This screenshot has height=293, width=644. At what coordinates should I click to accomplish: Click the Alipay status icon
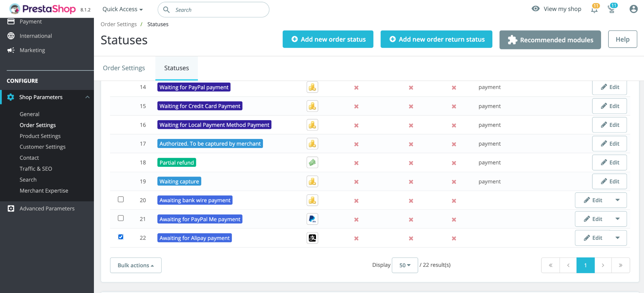tap(312, 238)
